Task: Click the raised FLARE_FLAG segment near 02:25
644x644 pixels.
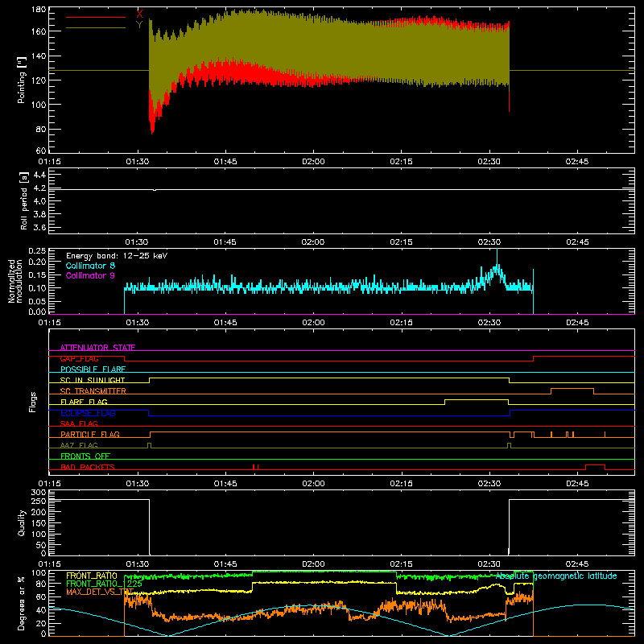Action: [x=477, y=399]
